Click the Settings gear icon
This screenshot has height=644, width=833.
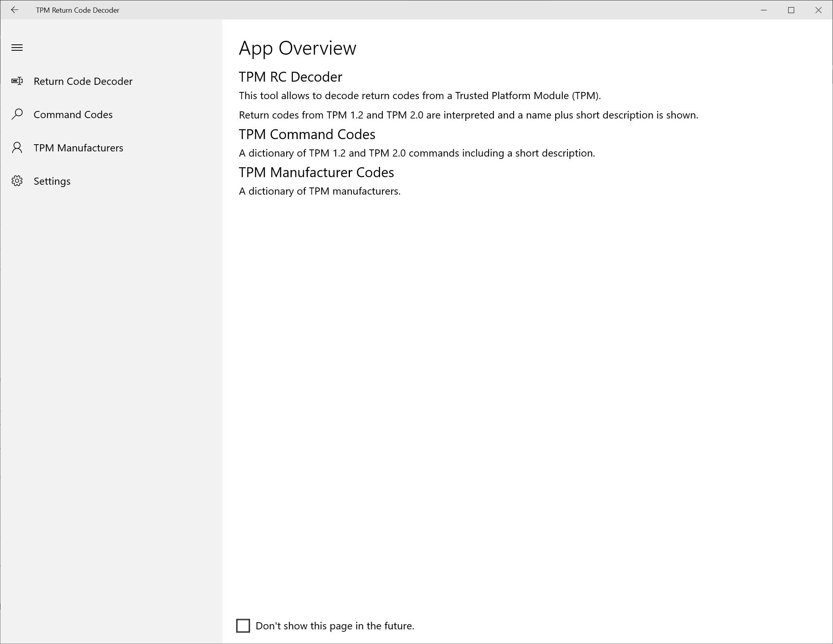17,181
